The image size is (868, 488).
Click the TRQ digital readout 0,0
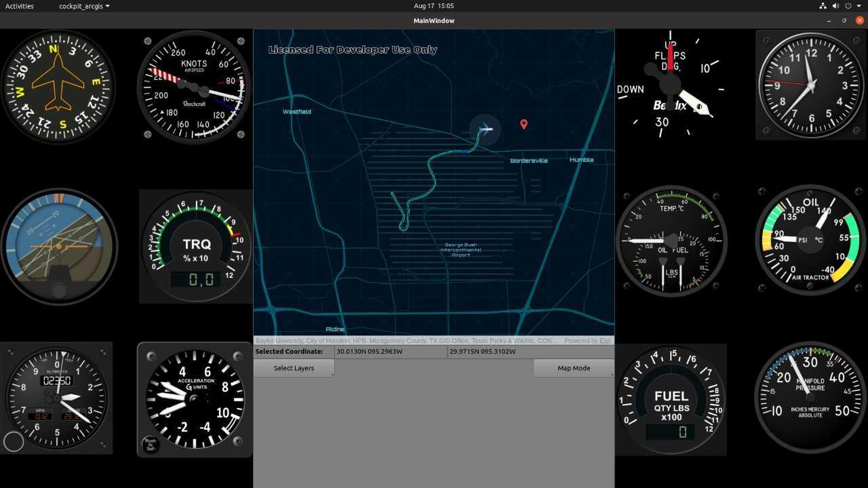click(195, 279)
